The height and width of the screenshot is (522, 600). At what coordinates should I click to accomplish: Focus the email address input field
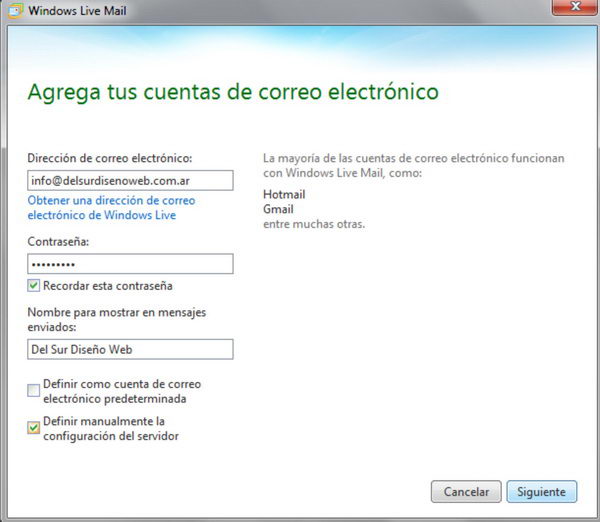click(x=130, y=180)
